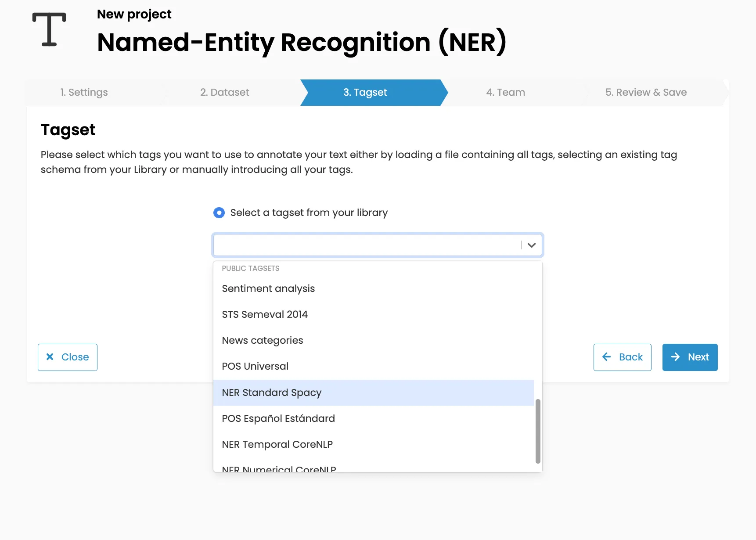Toggle the tagset dropdown chevron arrow
This screenshot has width=756, height=540.
[x=532, y=245]
